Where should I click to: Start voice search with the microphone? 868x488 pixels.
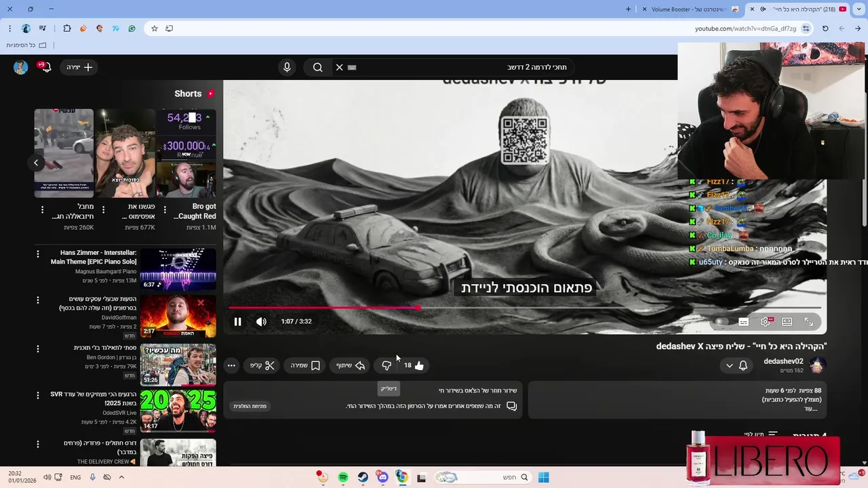[x=287, y=67]
